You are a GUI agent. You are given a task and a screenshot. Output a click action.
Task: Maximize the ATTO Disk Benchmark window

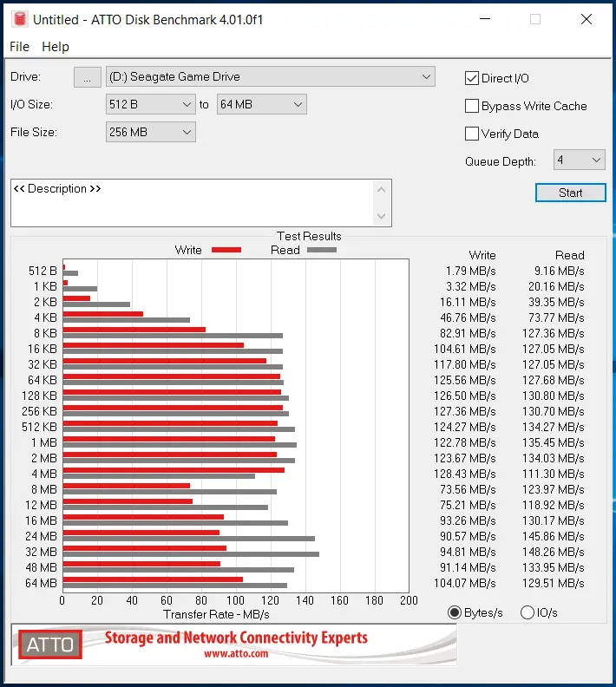point(535,19)
